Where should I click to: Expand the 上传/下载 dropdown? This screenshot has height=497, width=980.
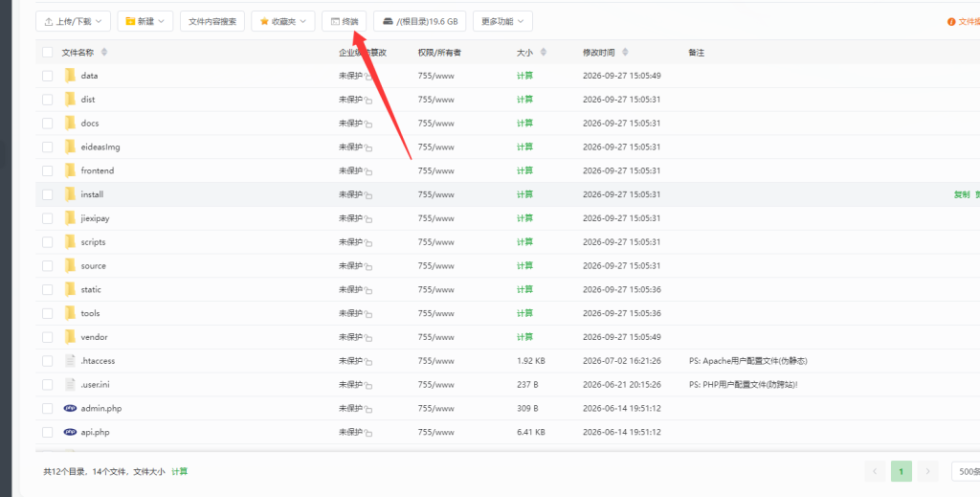pyautogui.click(x=73, y=21)
